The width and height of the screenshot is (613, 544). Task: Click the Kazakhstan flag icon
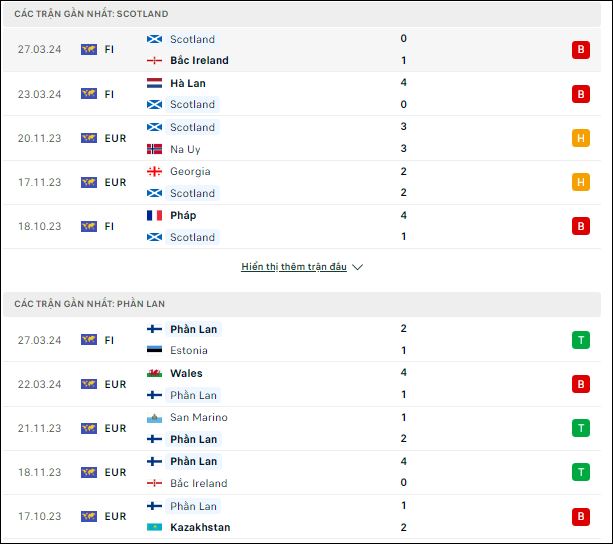[x=154, y=527]
